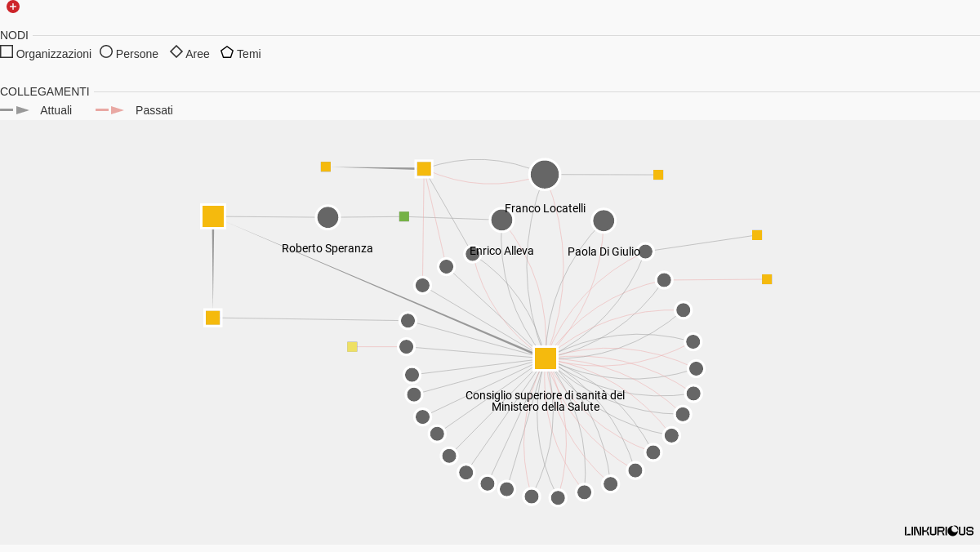Viewport: 980px width, 552px height.
Task: Click the Paola Di Giulio name label
Action: coord(604,252)
